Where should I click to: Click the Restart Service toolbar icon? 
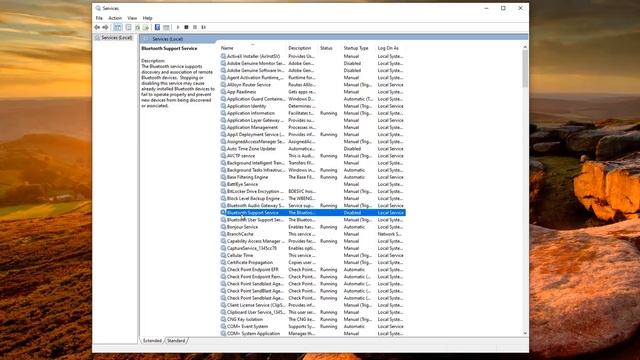click(203, 27)
